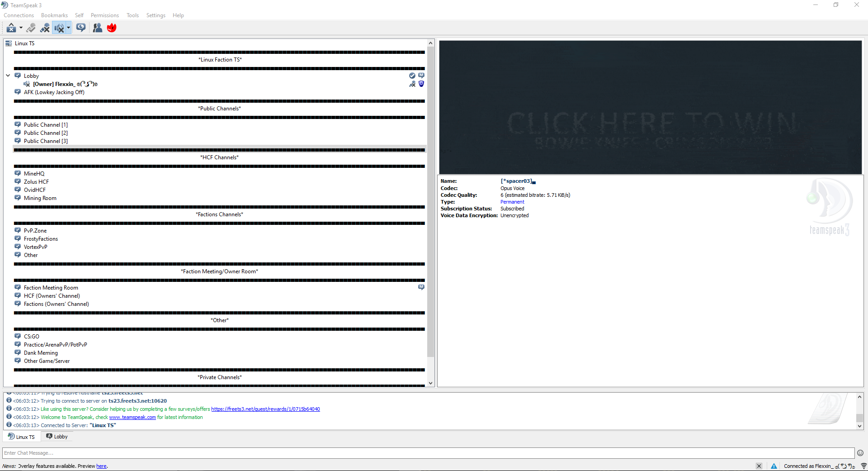Select Public Channel [1]

click(x=46, y=125)
